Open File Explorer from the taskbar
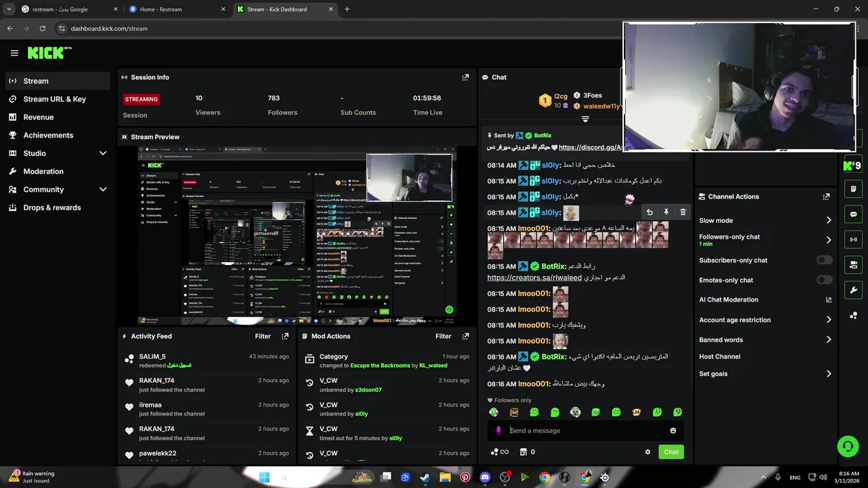Viewport: 868px width, 488px height. coord(445,477)
